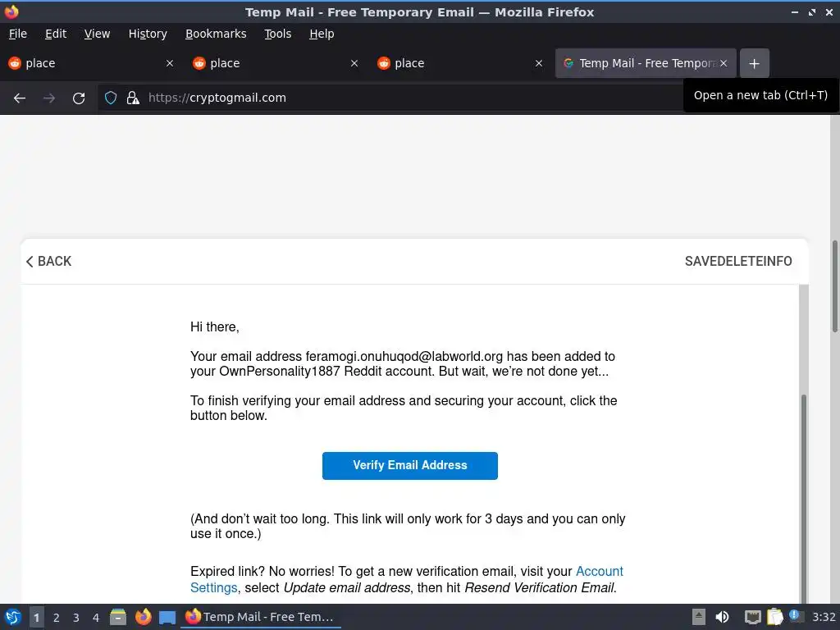Viewport: 840px width, 630px height.
Task: Open the View menu
Action: (x=97, y=34)
